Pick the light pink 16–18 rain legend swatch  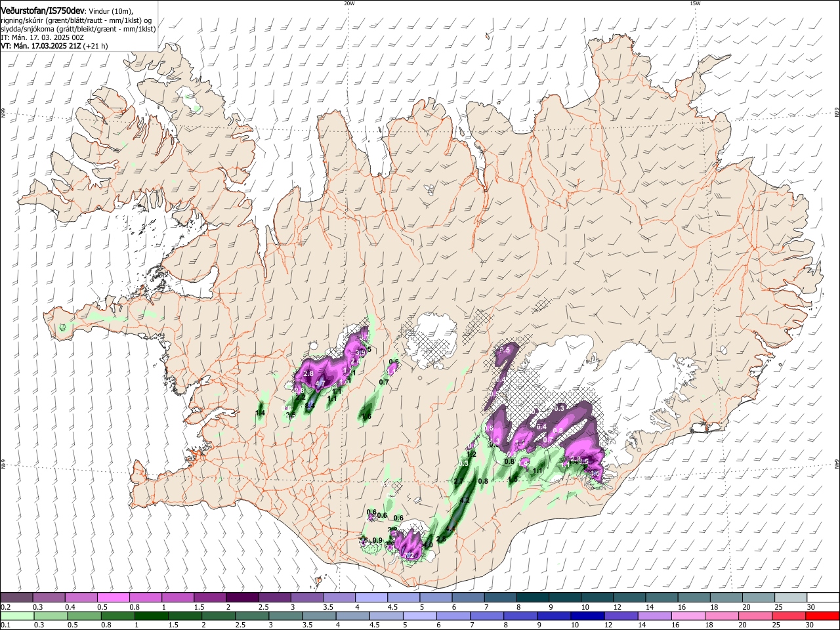click(x=688, y=616)
